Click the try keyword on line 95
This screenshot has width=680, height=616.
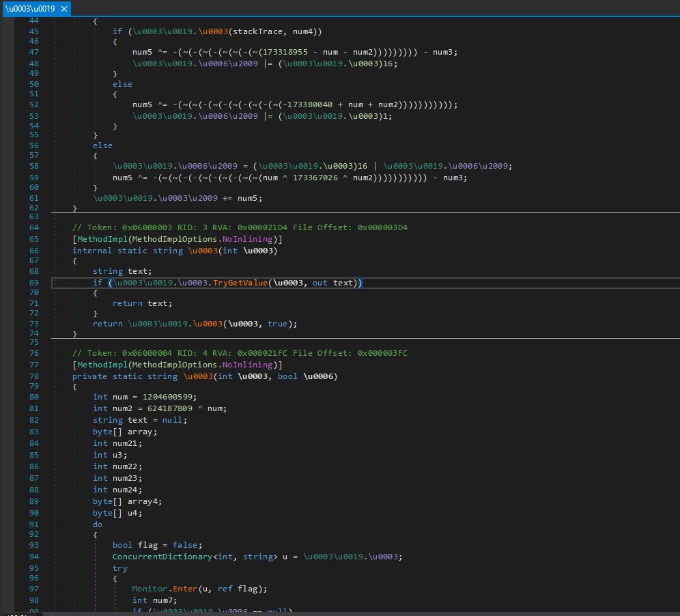pos(120,569)
